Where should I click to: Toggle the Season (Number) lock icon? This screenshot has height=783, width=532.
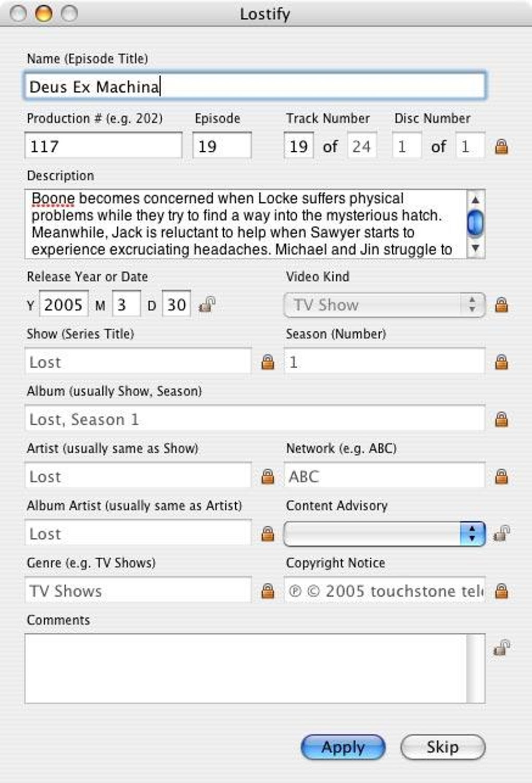[501, 362]
